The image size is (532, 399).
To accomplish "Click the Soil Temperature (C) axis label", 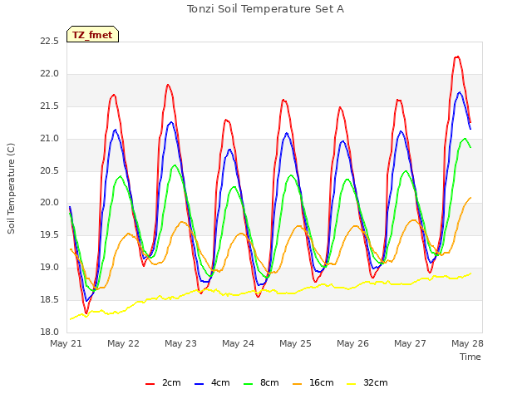I will [11, 189].
